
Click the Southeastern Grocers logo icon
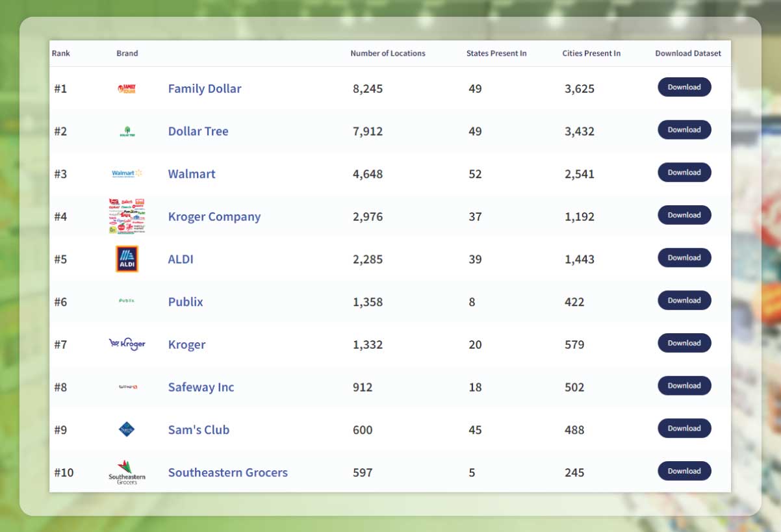(127, 473)
